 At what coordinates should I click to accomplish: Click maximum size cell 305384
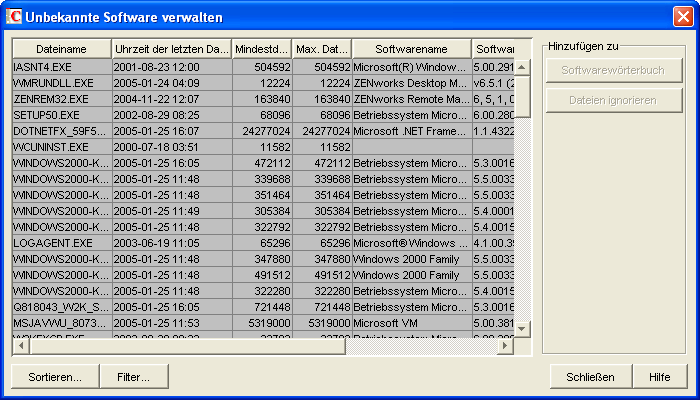click(322, 211)
